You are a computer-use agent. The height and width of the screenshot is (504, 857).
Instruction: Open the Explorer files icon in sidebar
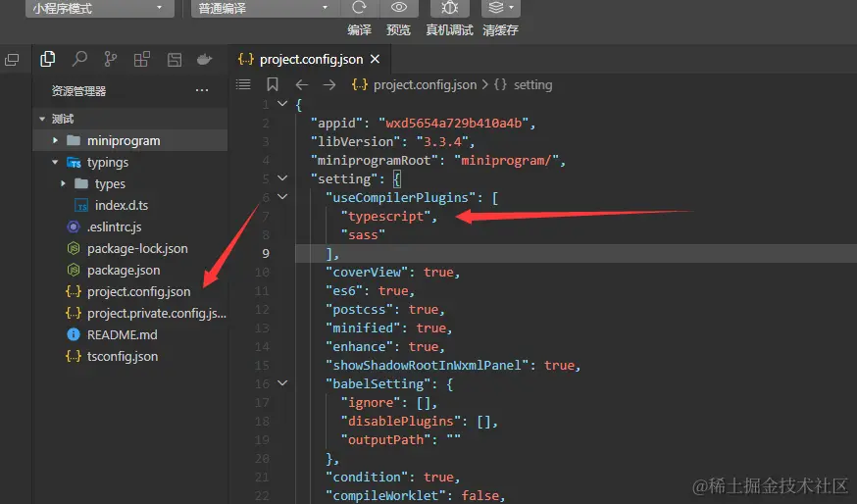coord(47,59)
